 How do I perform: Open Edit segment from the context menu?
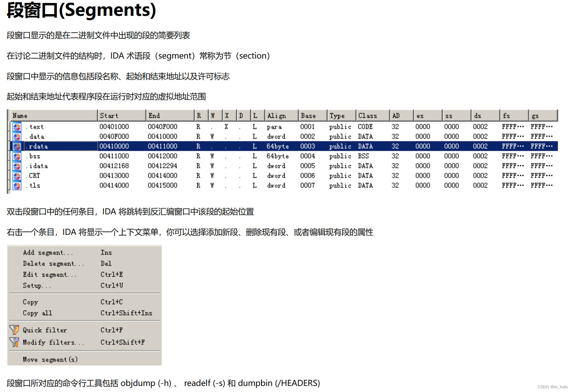click(49, 274)
